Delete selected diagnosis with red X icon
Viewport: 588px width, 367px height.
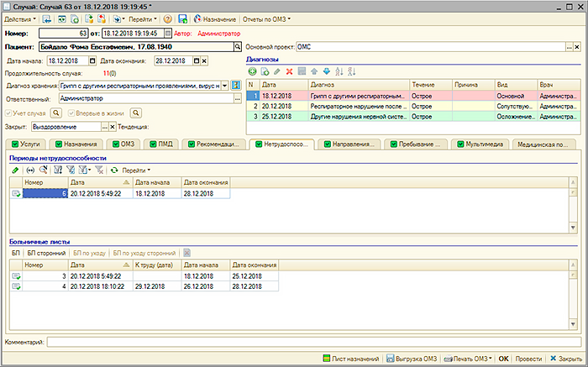click(x=290, y=72)
